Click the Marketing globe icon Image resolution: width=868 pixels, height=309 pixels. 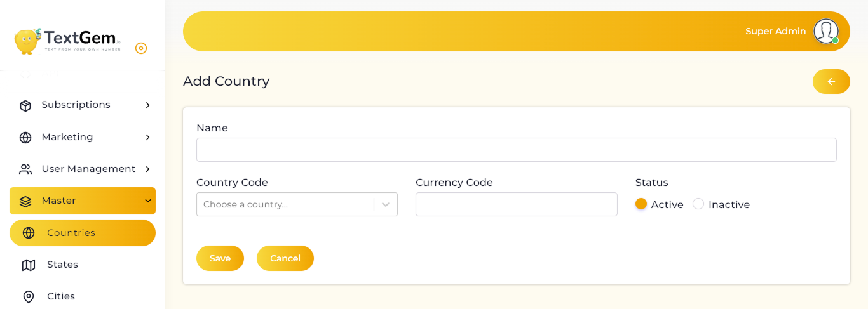point(25,138)
